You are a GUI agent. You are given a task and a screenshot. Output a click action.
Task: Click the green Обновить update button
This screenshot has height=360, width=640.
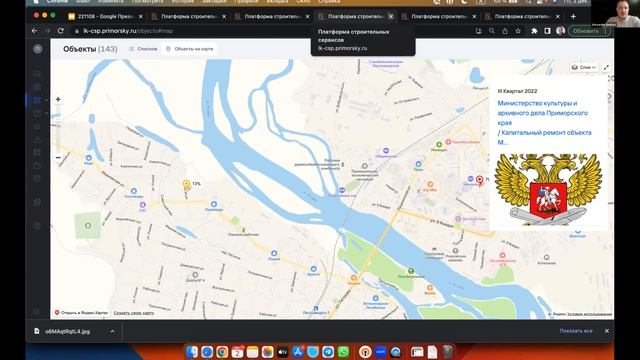click(x=589, y=31)
